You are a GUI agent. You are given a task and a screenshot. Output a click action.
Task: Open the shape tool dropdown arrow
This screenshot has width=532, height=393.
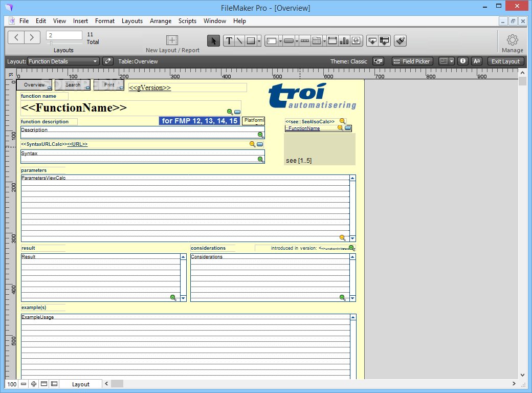(259, 41)
